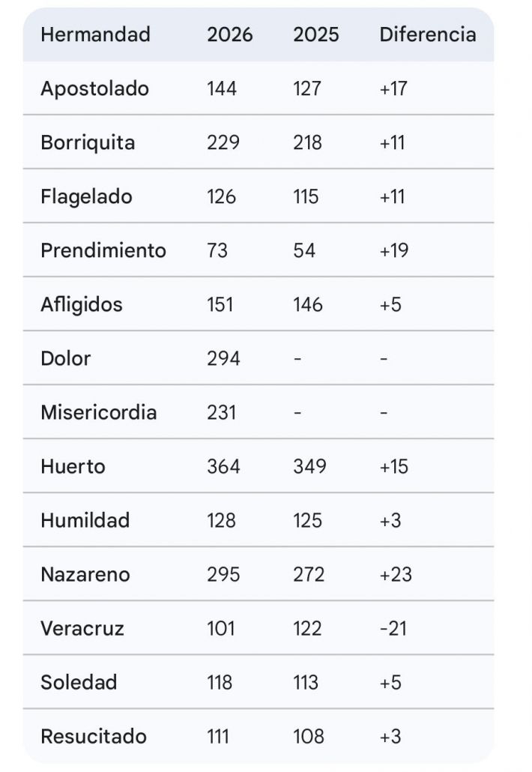This screenshot has width=532, height=772.
Task: Click the 2026 column header
Action: 230,34
